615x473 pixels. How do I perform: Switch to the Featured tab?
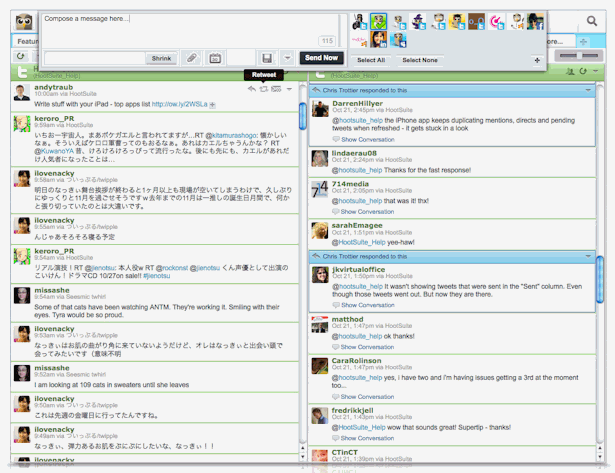tap(27, 41)
